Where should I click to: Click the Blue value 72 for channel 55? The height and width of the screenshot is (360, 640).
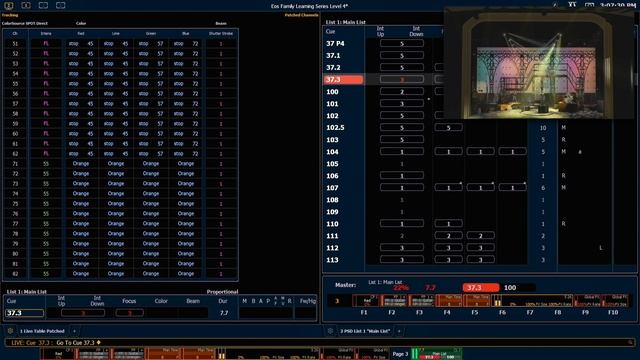pos(195,84)
